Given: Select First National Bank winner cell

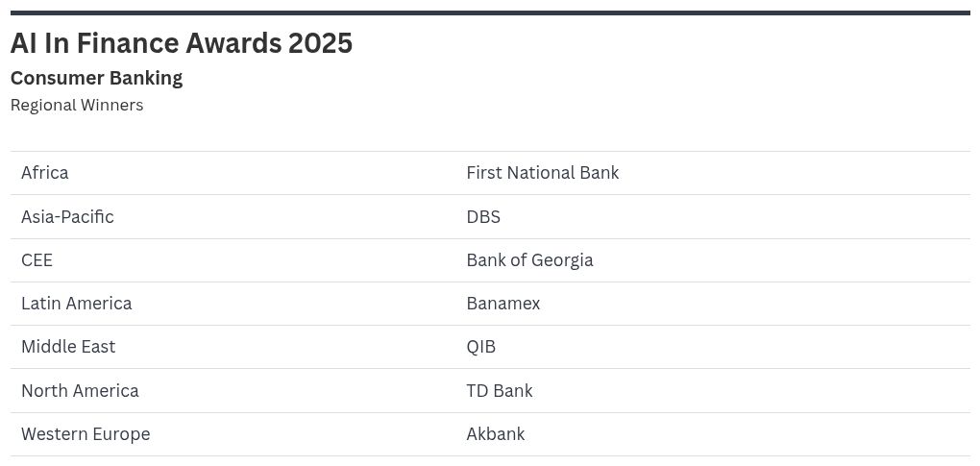Looking at the screenshot, I should (x=542, y=173).
